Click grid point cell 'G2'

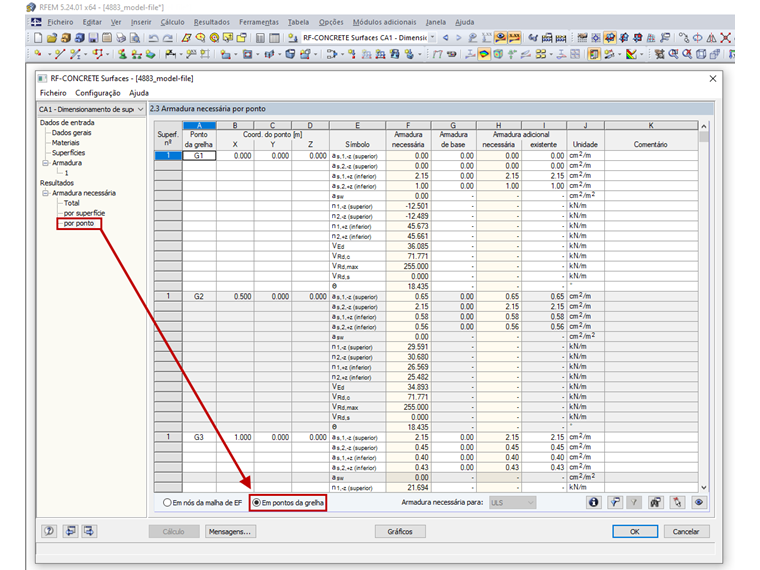[x=199, y=296]
